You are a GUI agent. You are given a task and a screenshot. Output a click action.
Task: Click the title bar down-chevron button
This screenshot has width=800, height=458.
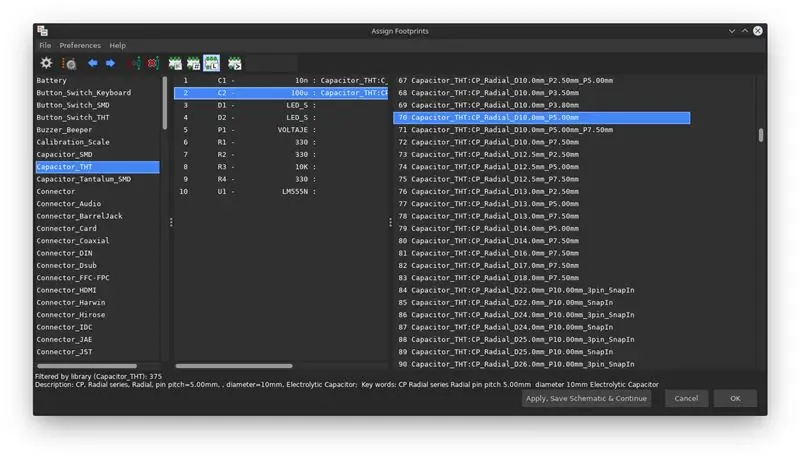point(732,31)
